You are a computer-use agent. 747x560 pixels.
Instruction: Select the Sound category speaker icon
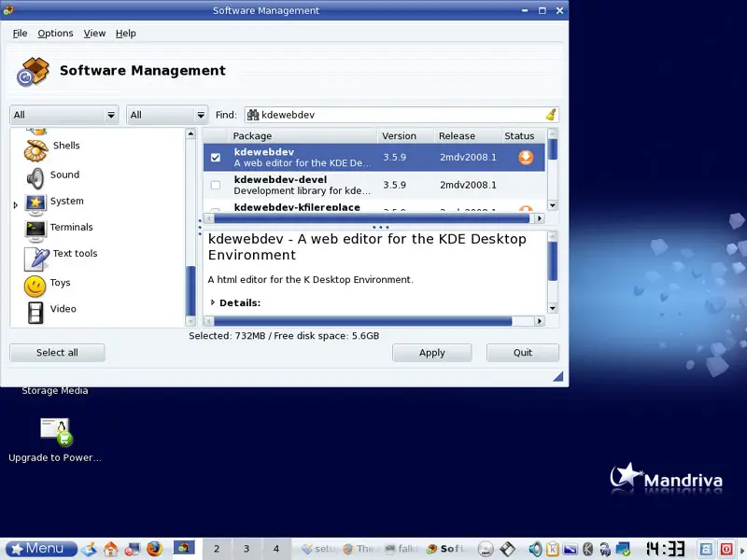point(35,178)
